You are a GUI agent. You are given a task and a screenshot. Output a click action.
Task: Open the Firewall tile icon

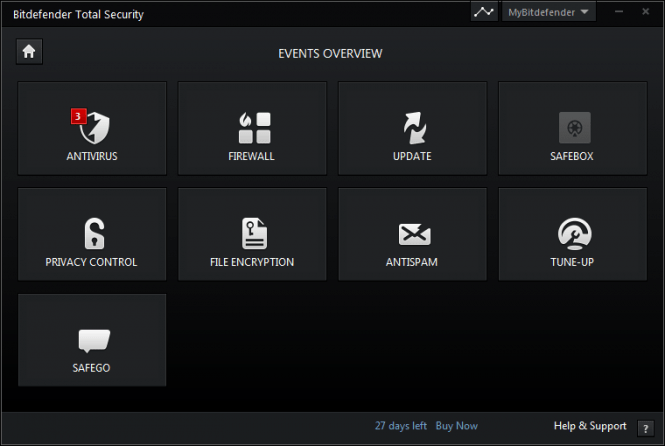click(254, 128)
